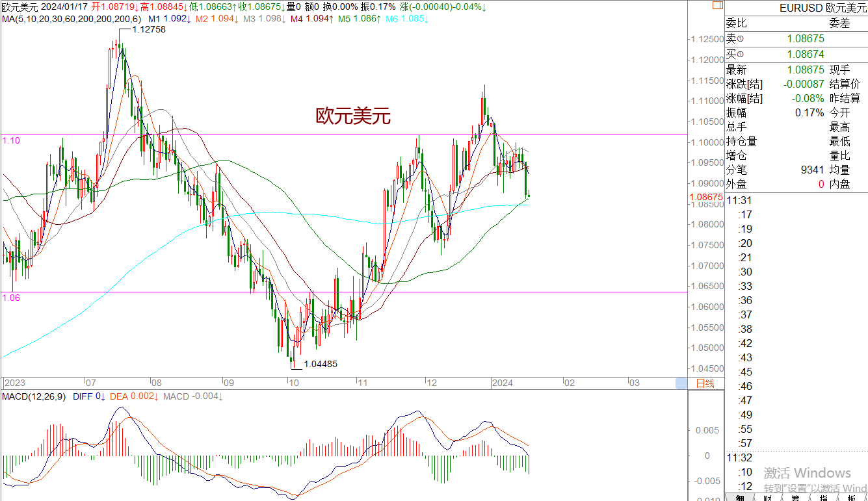The image size is (868, 501).
Task: Click the 涨跌[结] value -0.00087
Action: (804, 84)
